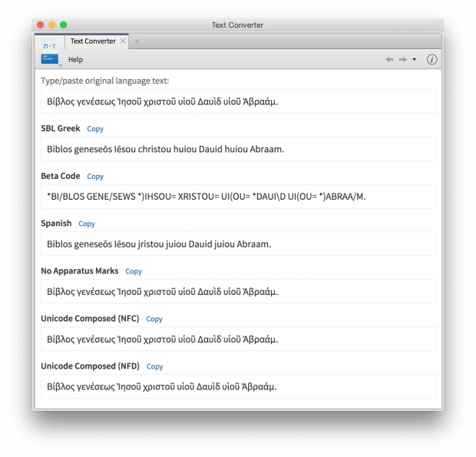Click inside the SBL Greek output box
Screen dimensions: 476x457
click(238, 149)
